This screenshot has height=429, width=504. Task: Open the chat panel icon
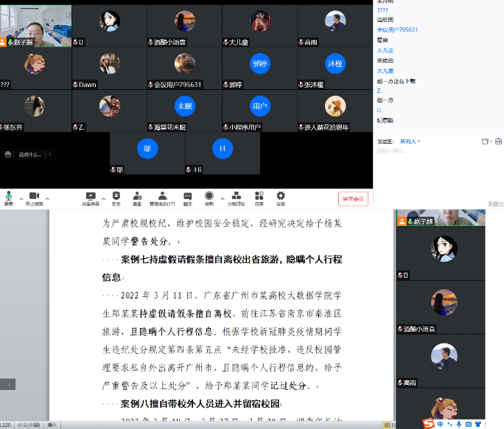point(187,196)
